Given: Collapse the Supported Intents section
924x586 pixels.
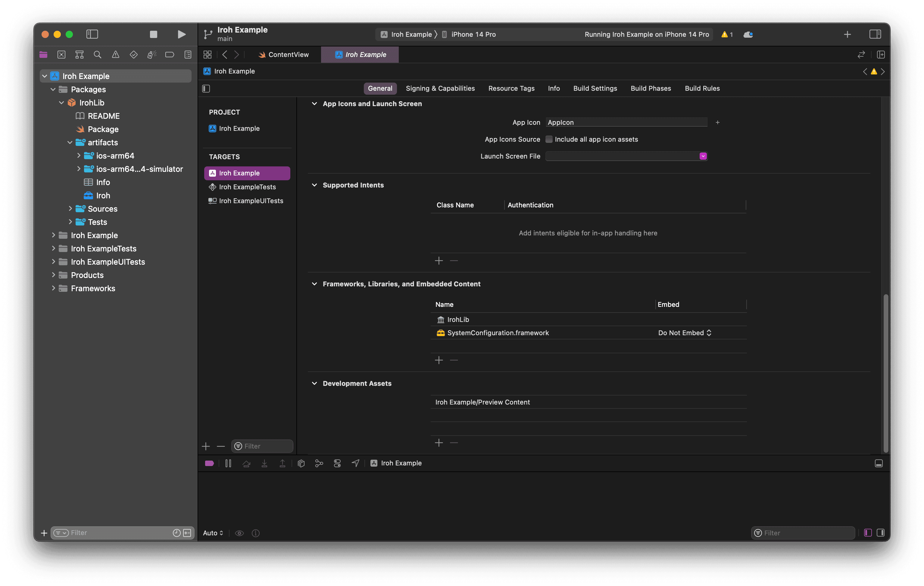Looking at the screenshot, I should pos(314,185).
